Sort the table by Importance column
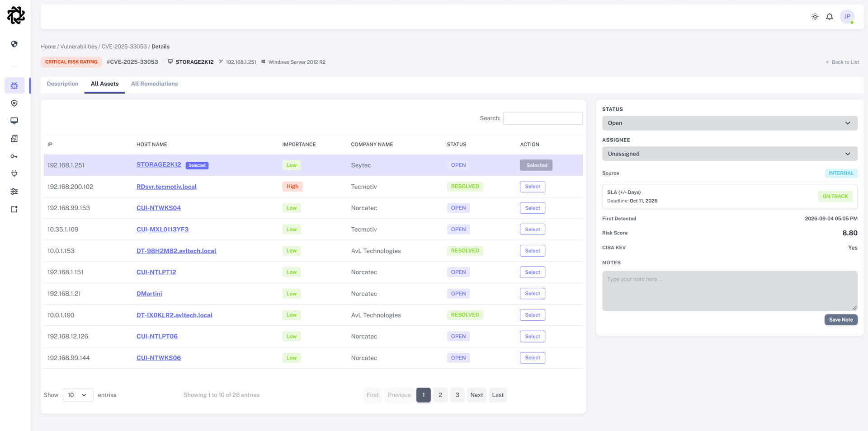 tap(299, 145)
